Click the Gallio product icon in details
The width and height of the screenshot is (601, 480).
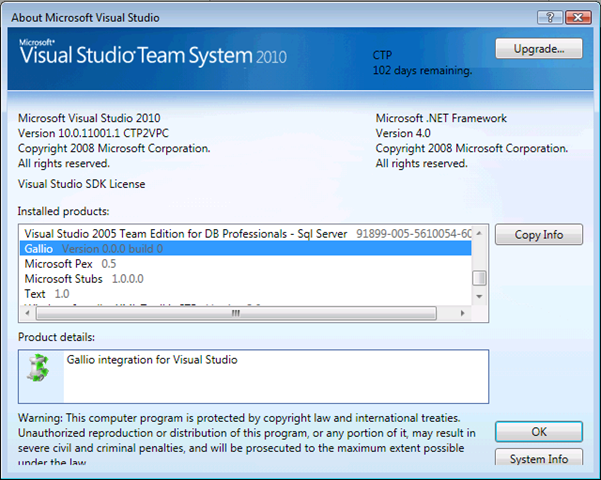click(38, 368)
